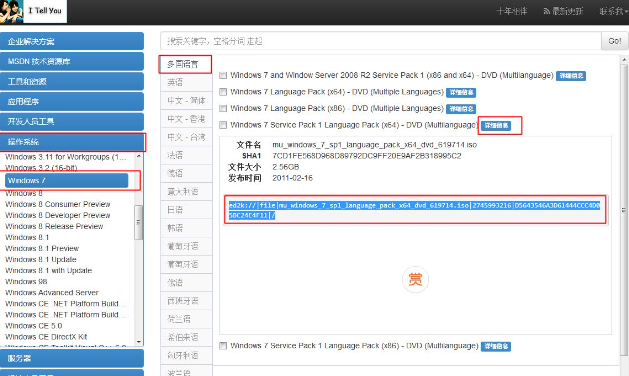Expand the 企业解决方案 category
The height and width of the screenshot is (376, 629).
pos(72,41)
